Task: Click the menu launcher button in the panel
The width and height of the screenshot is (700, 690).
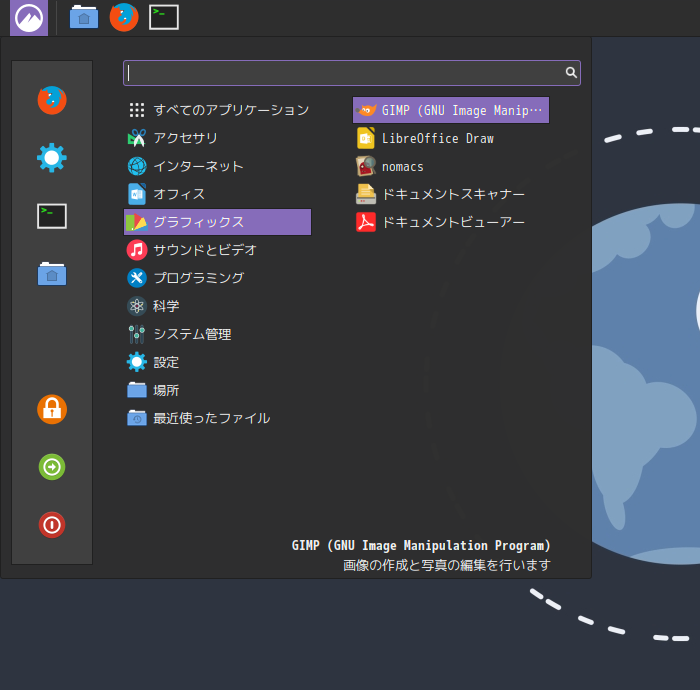Action: click(29, 17)
